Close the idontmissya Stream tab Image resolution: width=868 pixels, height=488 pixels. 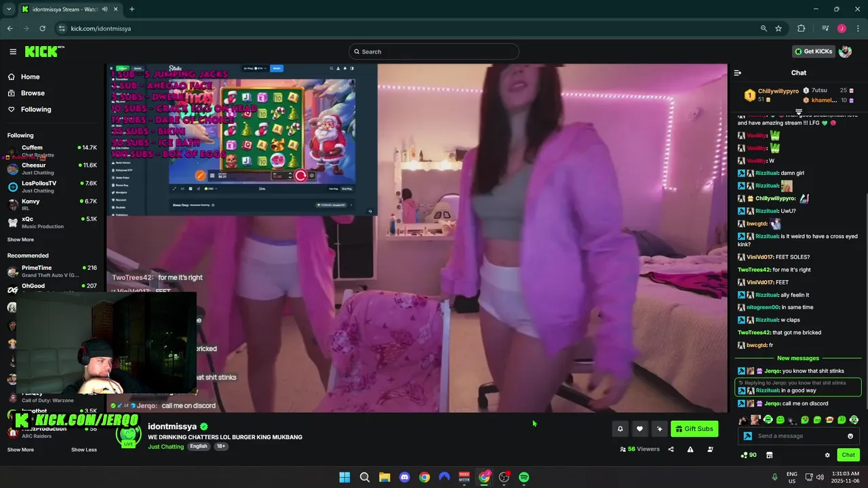point(116,9)
